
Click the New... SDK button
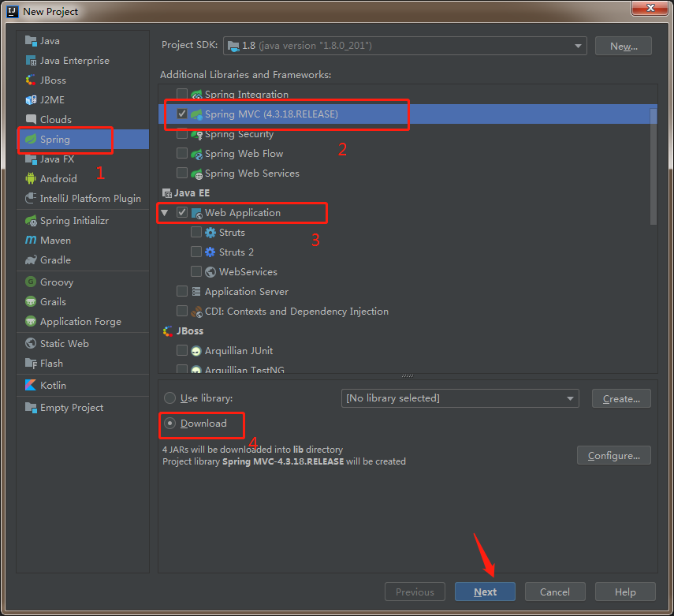tap(624, 46)
